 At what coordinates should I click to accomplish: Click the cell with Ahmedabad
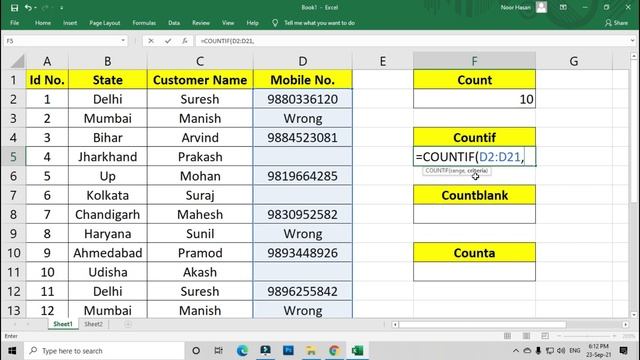coord(108,253)
